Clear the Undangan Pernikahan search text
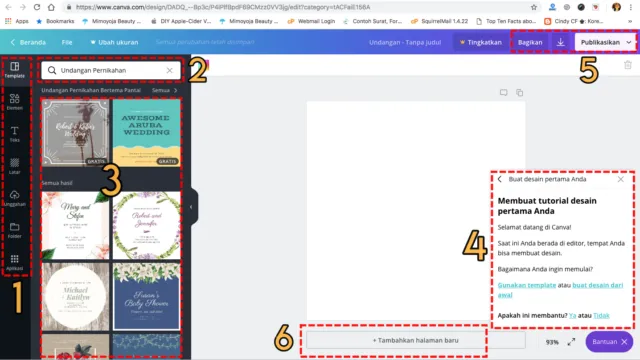640x360 pixels. pyautogui.click(x=169, y=70)
